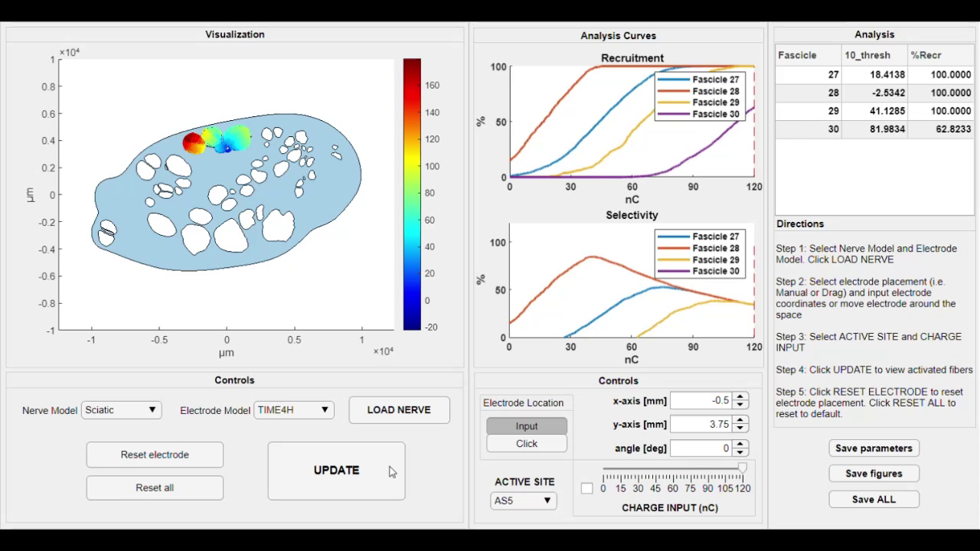Screen dimensions: 980x551
Task: Increase the angle value with up arrow
Action: [740, 444]
